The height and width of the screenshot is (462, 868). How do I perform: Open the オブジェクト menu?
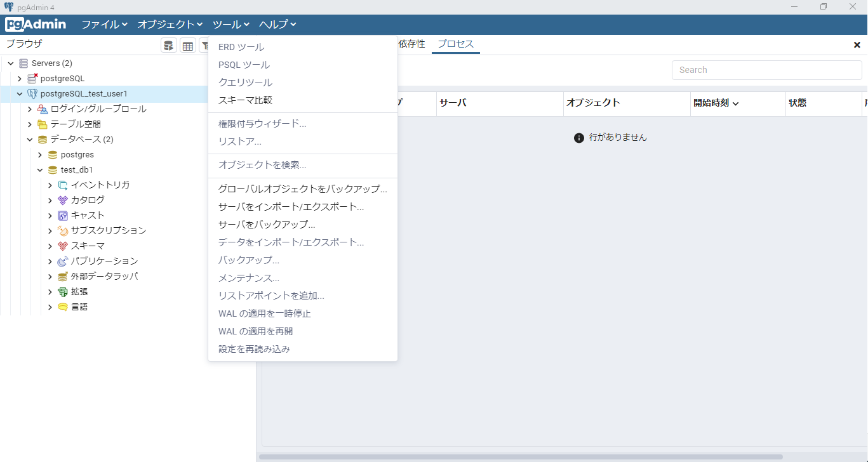click(x=170, y=25)
